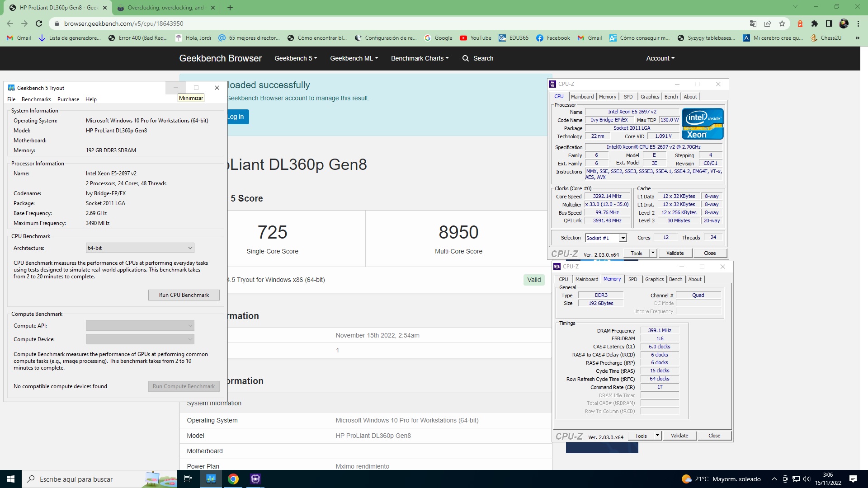This screenshot has height=488, width=868.
Task: Expand the Benchmark Charts dropdown
Action: 420,58
